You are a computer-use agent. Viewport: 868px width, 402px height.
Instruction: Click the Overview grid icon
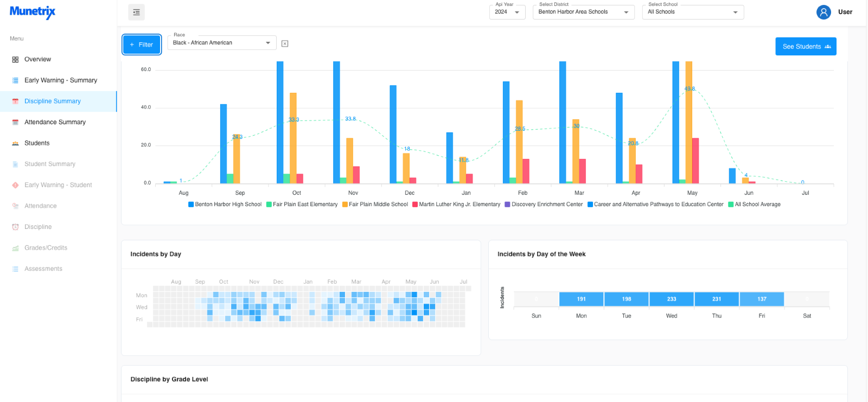(x=15, y=60)
